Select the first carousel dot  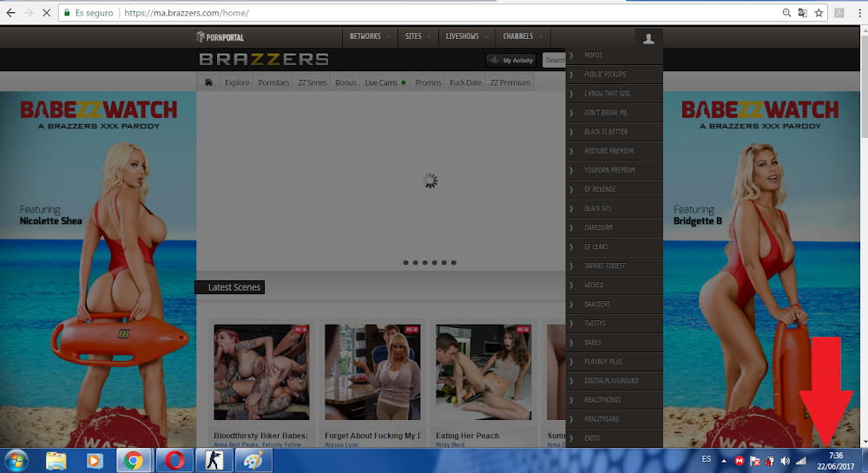point(405,263)
